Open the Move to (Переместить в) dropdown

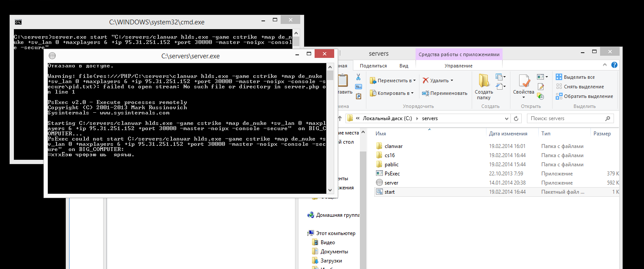pos(392,81)
